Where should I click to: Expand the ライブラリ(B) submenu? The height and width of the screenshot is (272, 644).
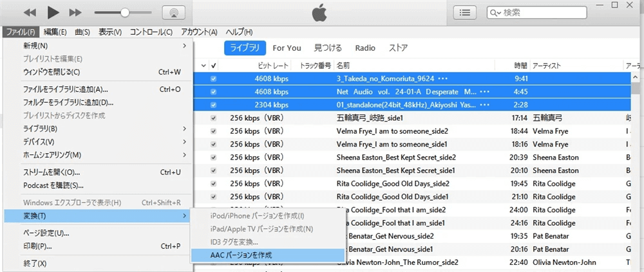[97, 129]
